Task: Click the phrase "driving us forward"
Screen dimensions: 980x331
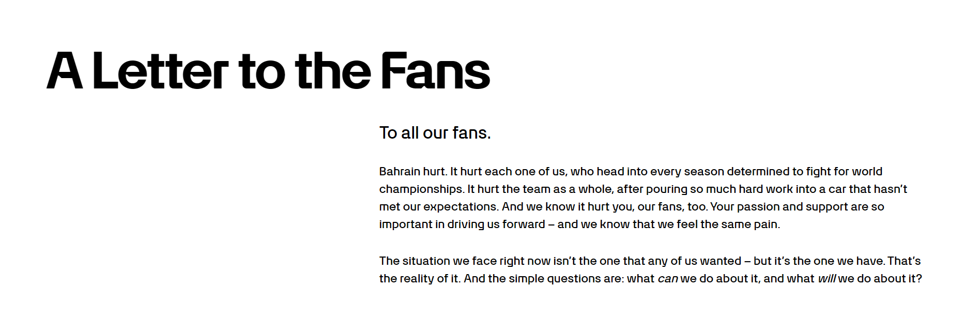Action: click(496, 224)
